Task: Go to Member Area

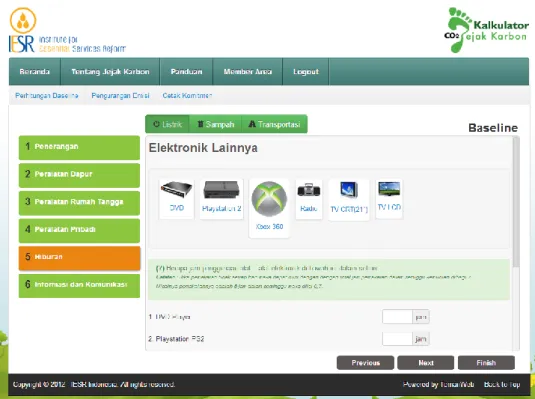Action: (x=248, y=72)
